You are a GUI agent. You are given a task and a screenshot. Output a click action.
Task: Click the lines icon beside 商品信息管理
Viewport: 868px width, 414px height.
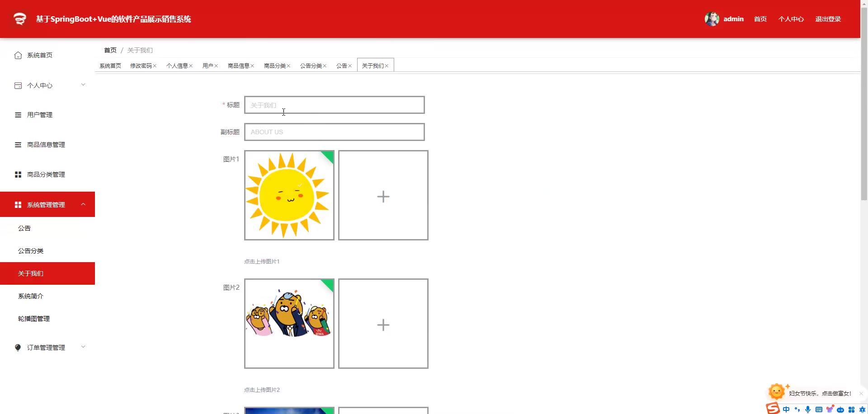18,145
